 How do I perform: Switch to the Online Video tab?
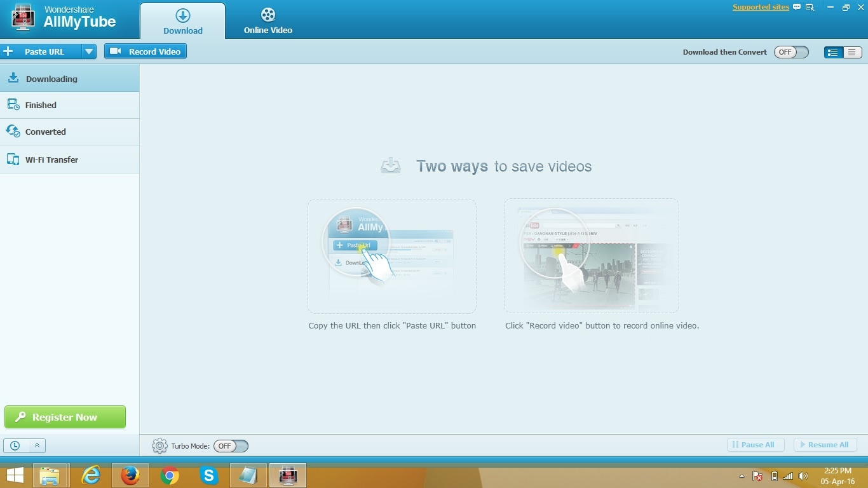(x=268, y=21)
